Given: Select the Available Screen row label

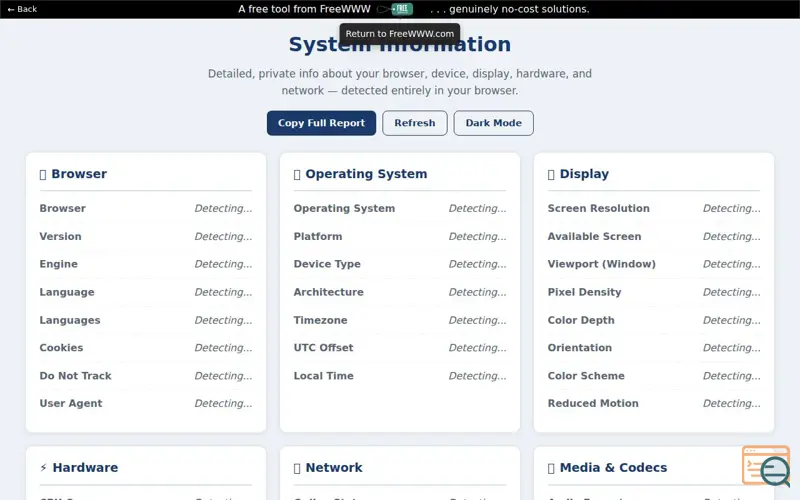Looking at the screenshot, I should pyautogui.click(x=594, y=236).
